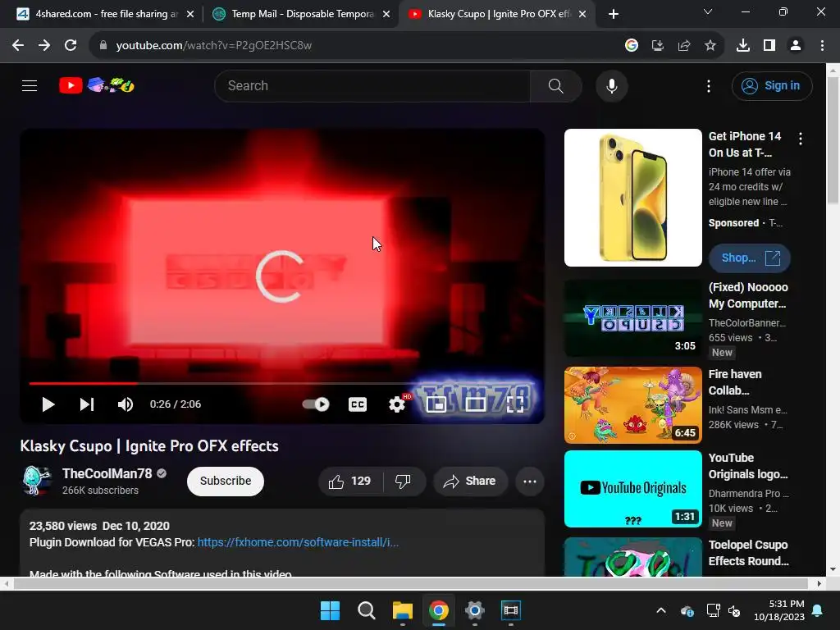
Task: Open Toelopel Csupo Effects Round video title
Action: [x=748, y=553]
